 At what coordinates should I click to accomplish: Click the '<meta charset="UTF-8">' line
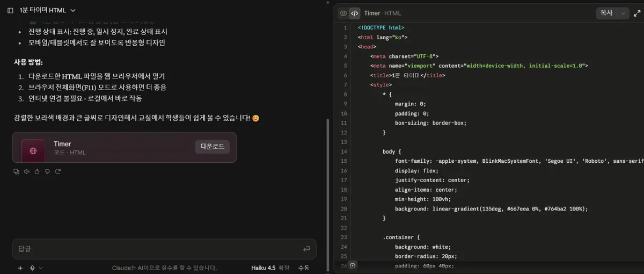point(405,56)
